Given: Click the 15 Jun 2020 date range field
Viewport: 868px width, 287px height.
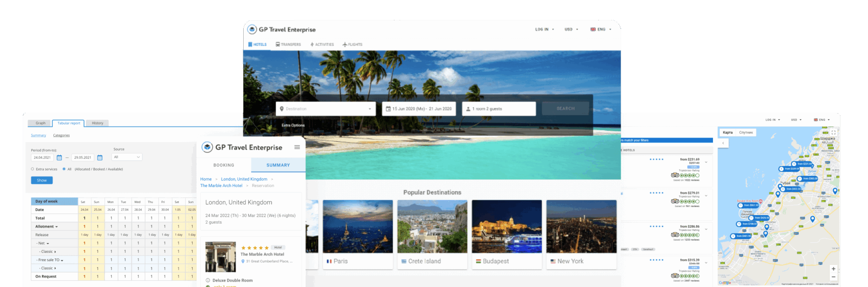Looking at the screenshot, I should (x=419, y=109).
